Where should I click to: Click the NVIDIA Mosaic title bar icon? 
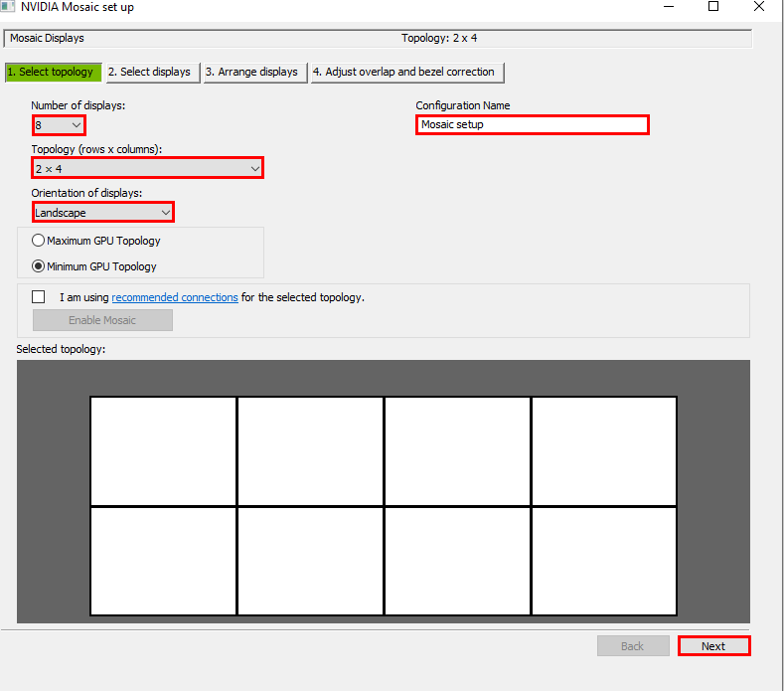tap(9, 7)
